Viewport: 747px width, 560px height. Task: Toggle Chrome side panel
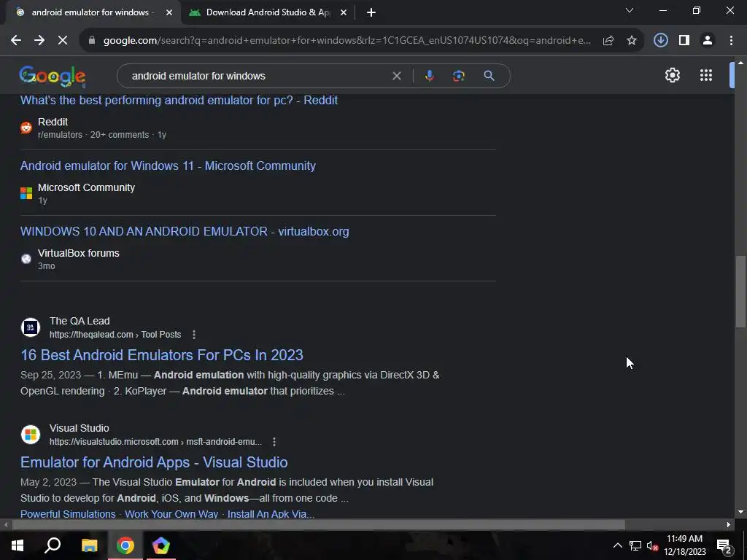click(x=684, y=41)
